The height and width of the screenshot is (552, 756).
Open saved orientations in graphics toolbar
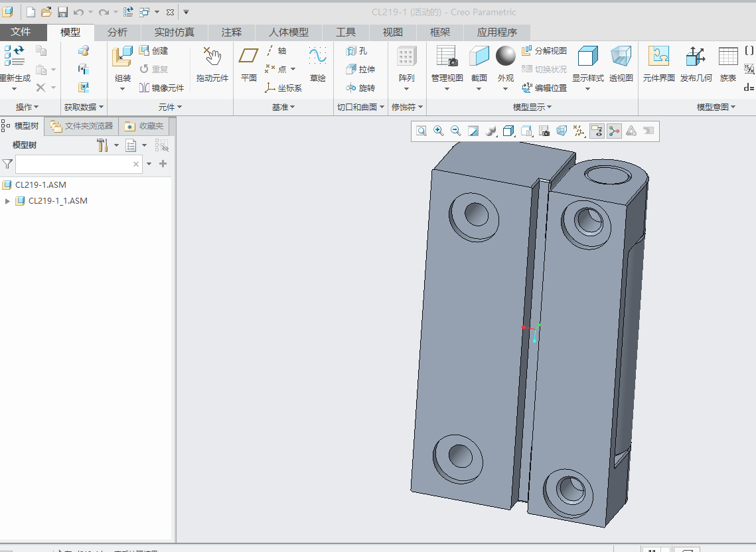tap(527, 131)
